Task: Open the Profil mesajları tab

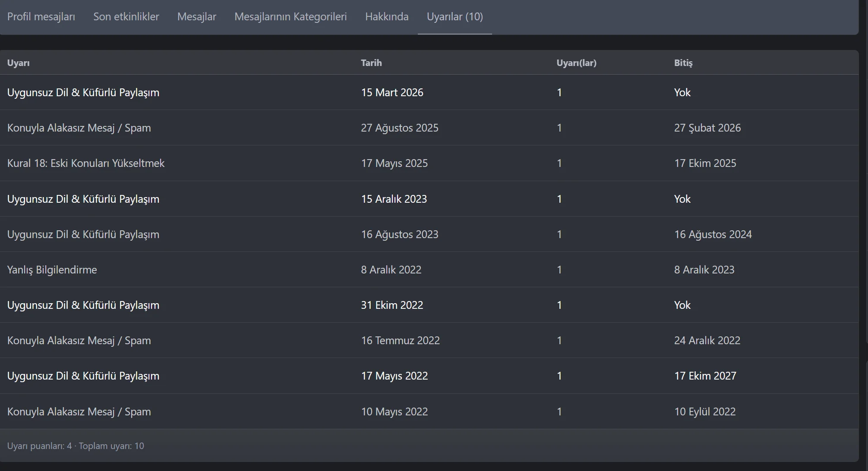Action: [x=41, y=17]
